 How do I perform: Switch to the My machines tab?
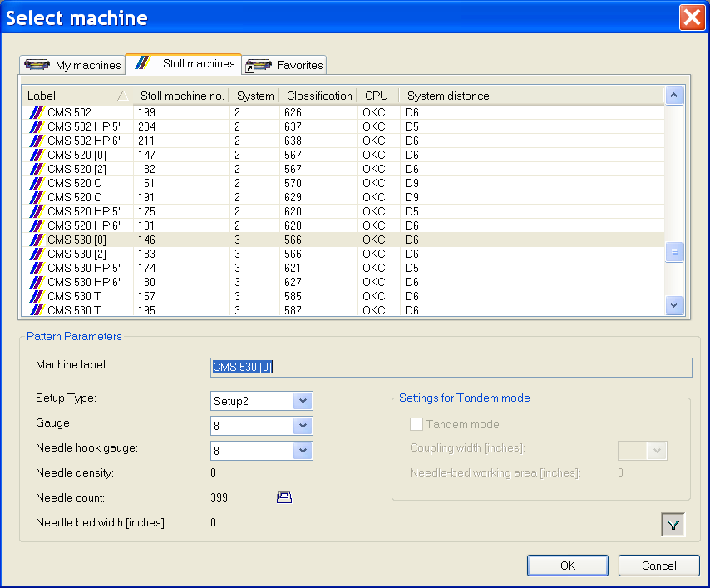pos(73,65)
